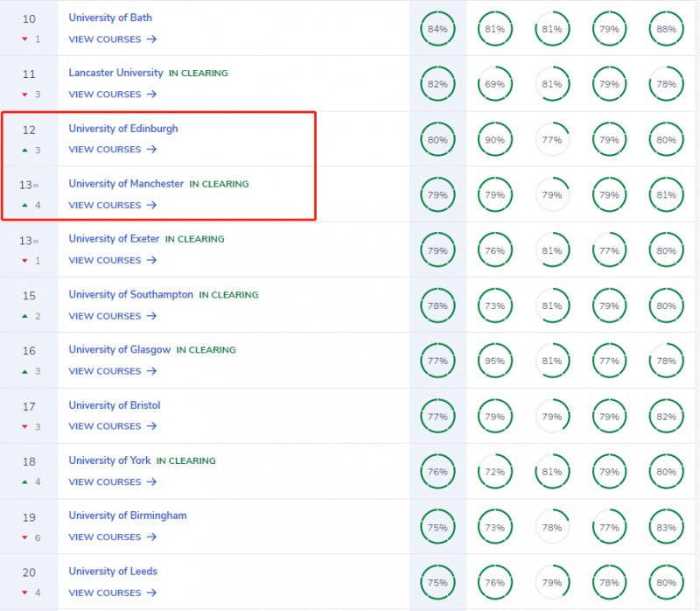The width and height of the screenshot is (700, 611).
Task: Click In Clearing label beside University of Glasgow
Action: pos(206,350)
